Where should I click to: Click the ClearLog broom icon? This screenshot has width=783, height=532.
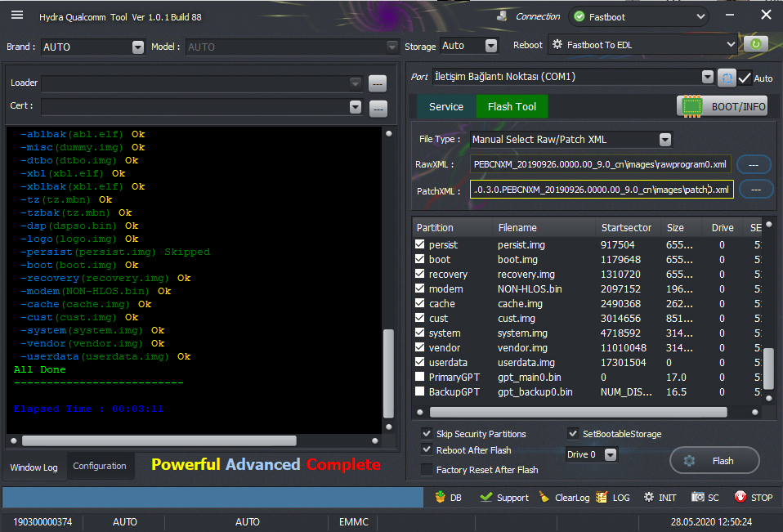[544, 497]
